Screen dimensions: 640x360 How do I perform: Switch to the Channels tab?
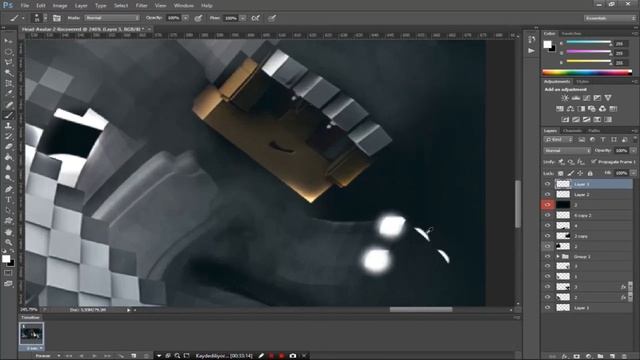572,131
